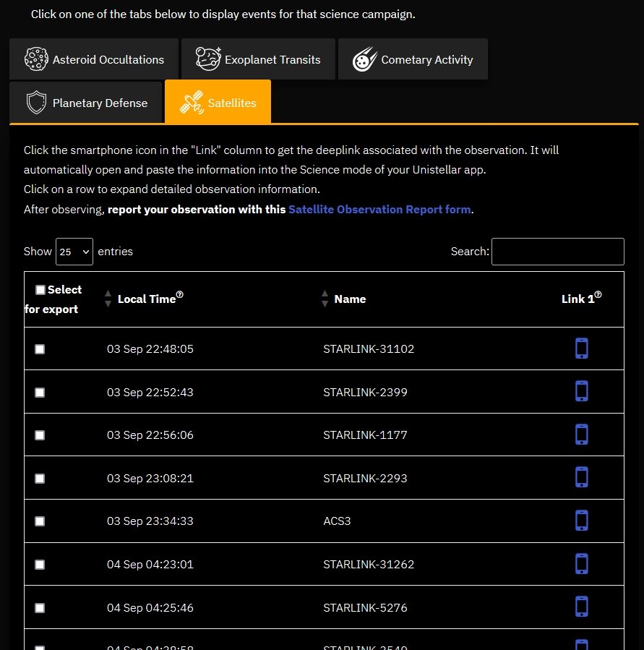The image size is (644, 650).
Task: Open the Show entries count dropdown
Action: tap(74, 252)
